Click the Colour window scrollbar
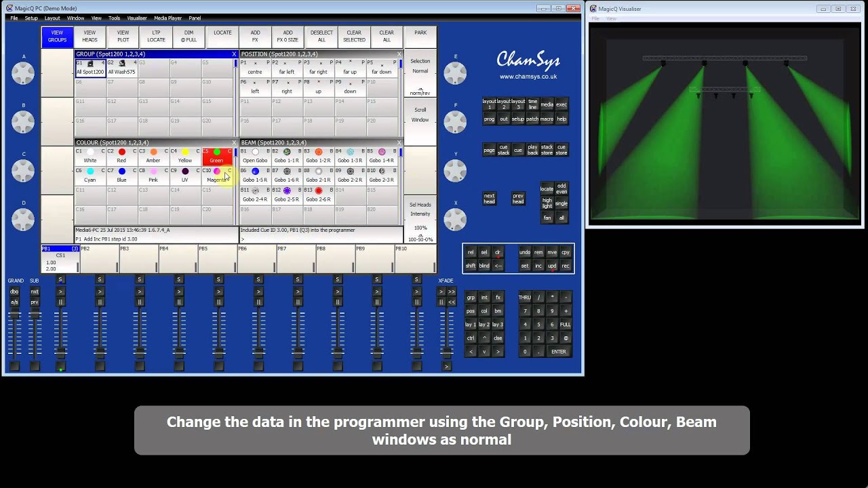Image resolution: width=868 pixels, height=488 pixels. pyautogui.click(x=236, y=186)
